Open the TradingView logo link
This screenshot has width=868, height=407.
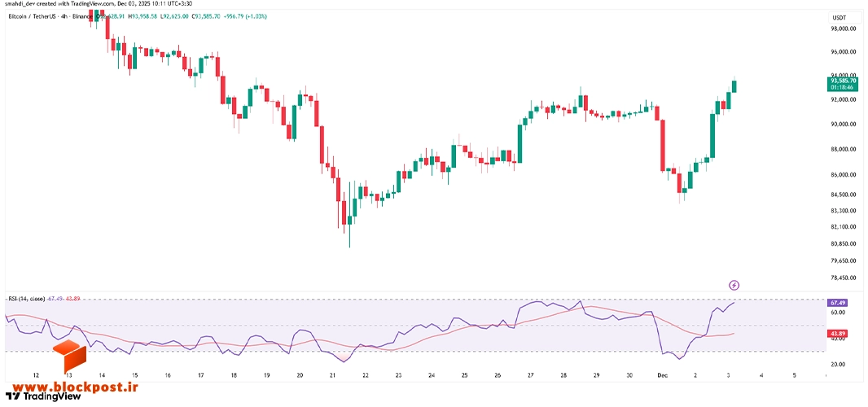click(x=43, y=396)
